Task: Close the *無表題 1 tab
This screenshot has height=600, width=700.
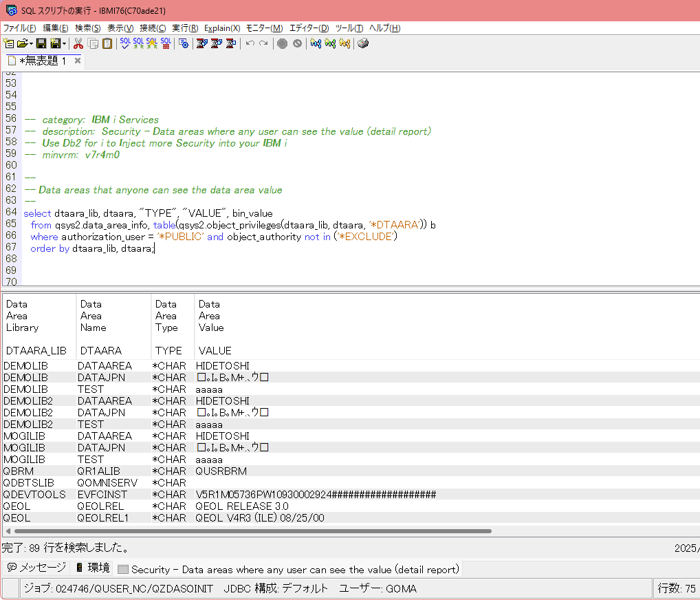Action: [78, 61]
